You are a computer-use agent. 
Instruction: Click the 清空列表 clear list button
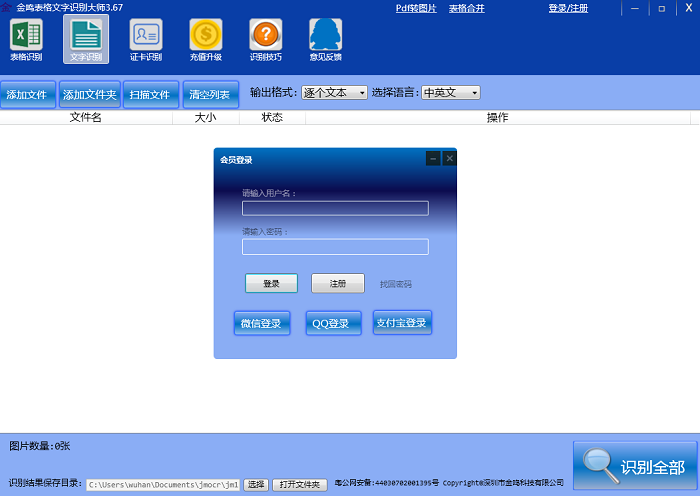(211, 94)
